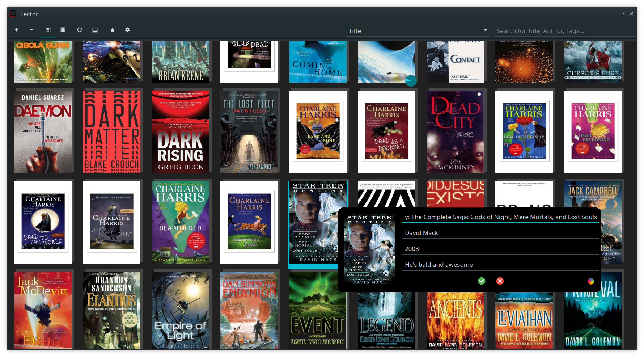This screenshot has height=357, width=644.
Task: Edit the David Mack author field
Action: tap(500, 233)
